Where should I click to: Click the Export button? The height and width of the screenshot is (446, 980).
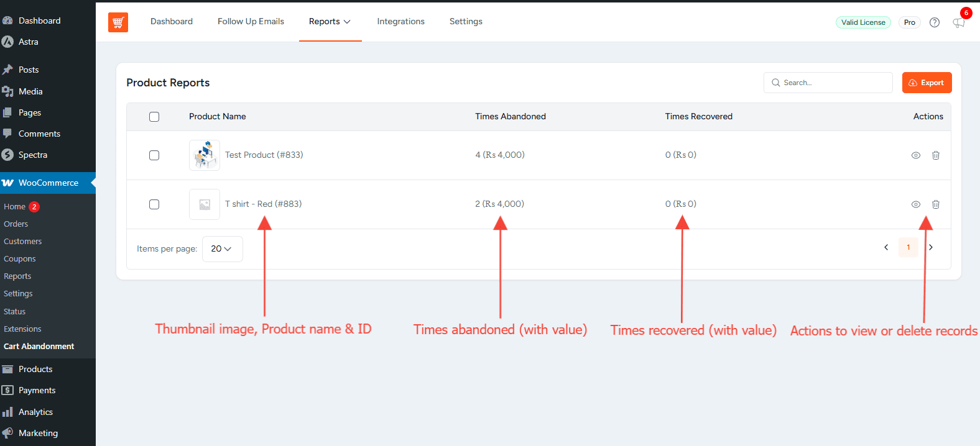927,83
